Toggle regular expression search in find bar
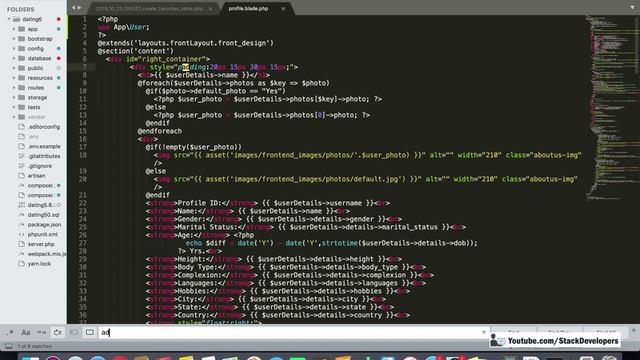The image size is (640, 360). 9,333
